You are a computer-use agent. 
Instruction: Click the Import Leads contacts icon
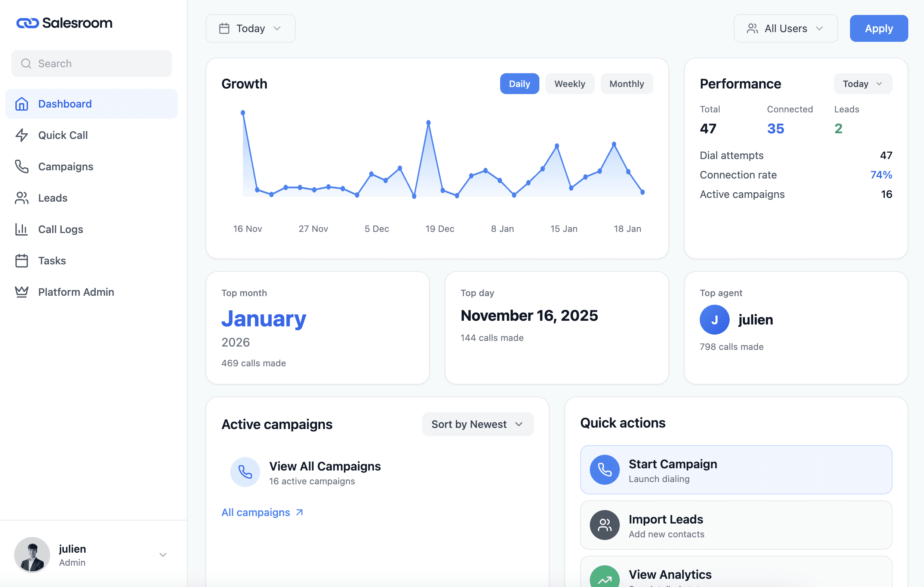[604, 525]
